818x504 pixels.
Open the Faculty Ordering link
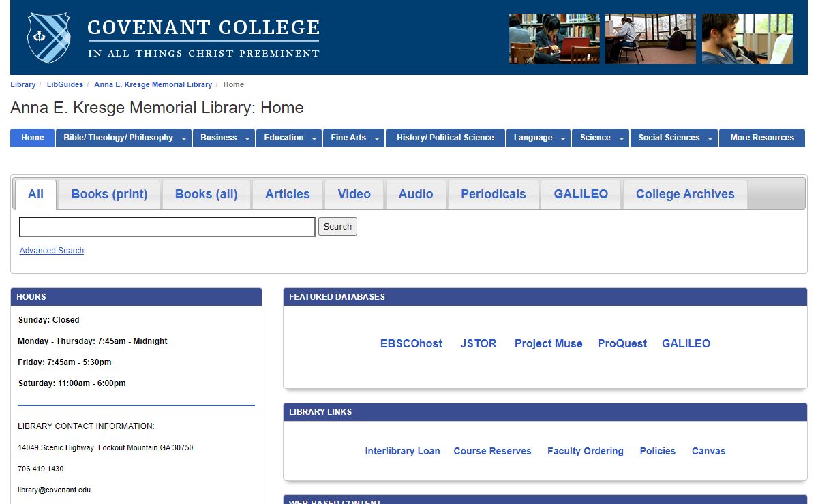586,451
